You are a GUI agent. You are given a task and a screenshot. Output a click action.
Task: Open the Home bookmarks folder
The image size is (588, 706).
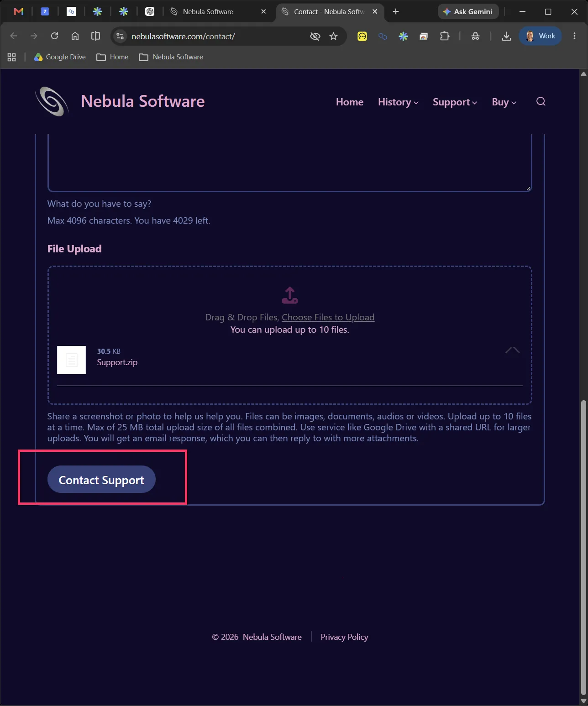[x=112, y=57]
